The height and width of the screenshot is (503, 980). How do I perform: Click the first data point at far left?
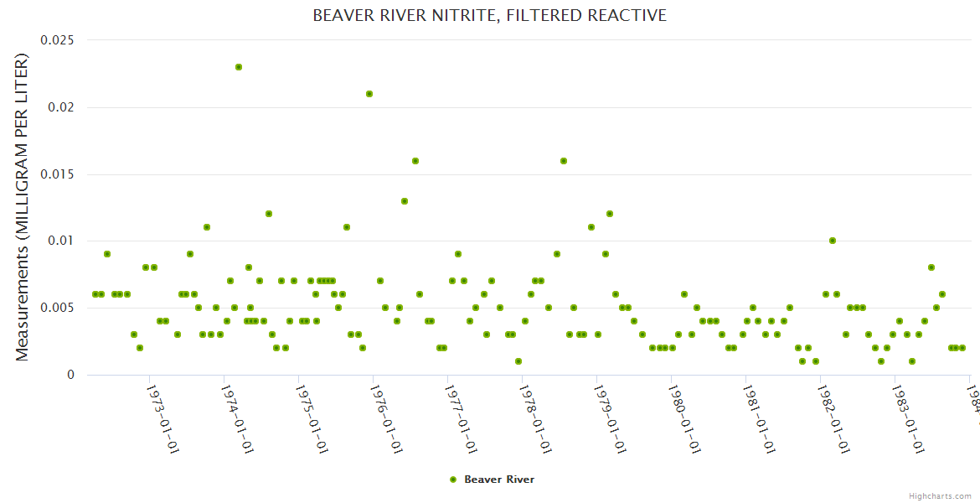click(x=95, y=294)
